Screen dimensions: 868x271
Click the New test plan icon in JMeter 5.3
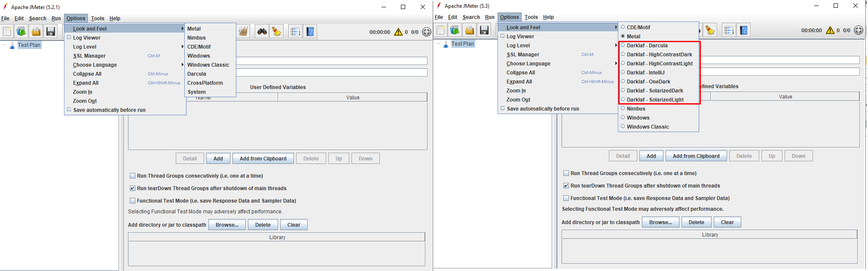(441, 30)
